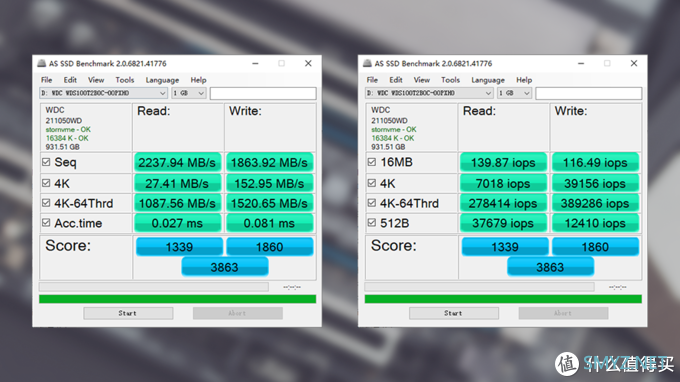Open the drive selection dropdown in the right window
Viewport: 680px width, 382px height.
(x=429, y=93)
